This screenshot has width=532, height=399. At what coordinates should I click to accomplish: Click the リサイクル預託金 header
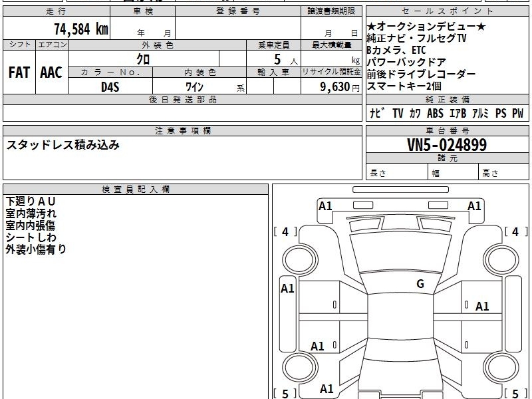coord(331,72)
